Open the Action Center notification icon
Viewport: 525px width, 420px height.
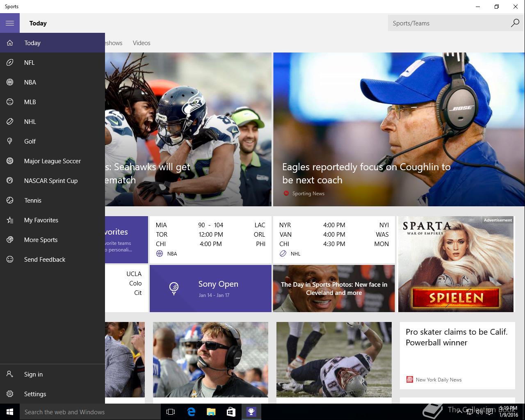pos(489,412)
